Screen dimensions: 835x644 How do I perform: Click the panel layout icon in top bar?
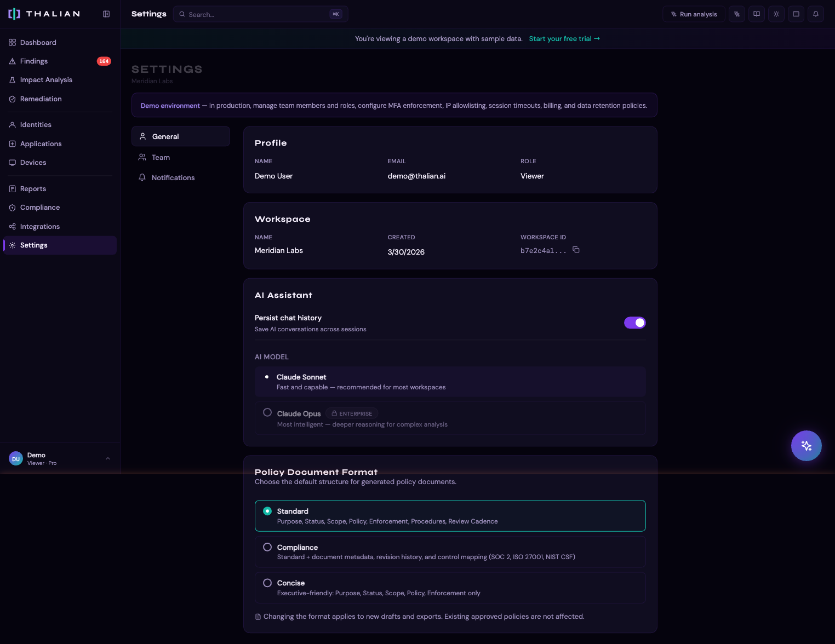tap(796, 14)
